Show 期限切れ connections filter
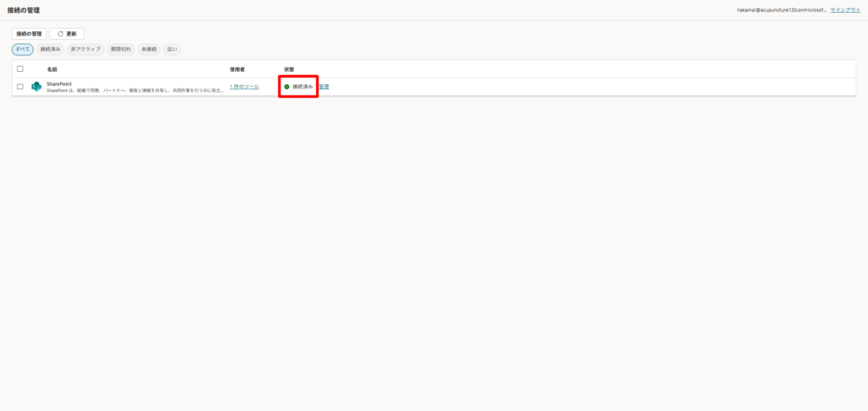The image size is (868, 411). (121, 49)
